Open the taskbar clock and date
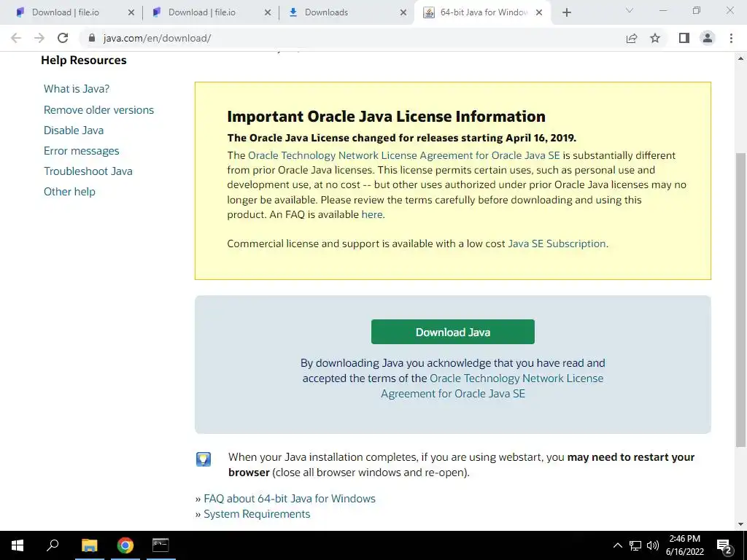The width and height of the screenshot is (747, 560). point(684,545)
